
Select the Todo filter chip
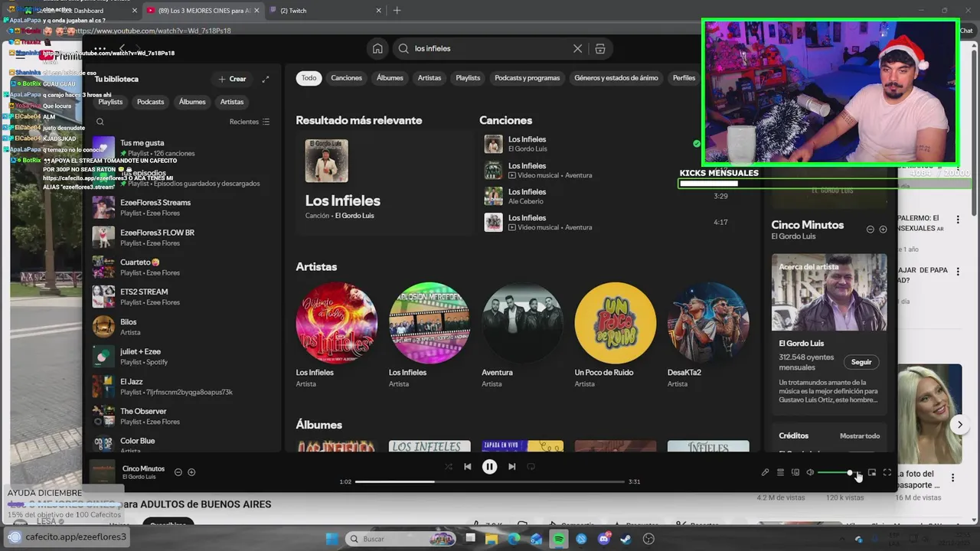(309, 78)
